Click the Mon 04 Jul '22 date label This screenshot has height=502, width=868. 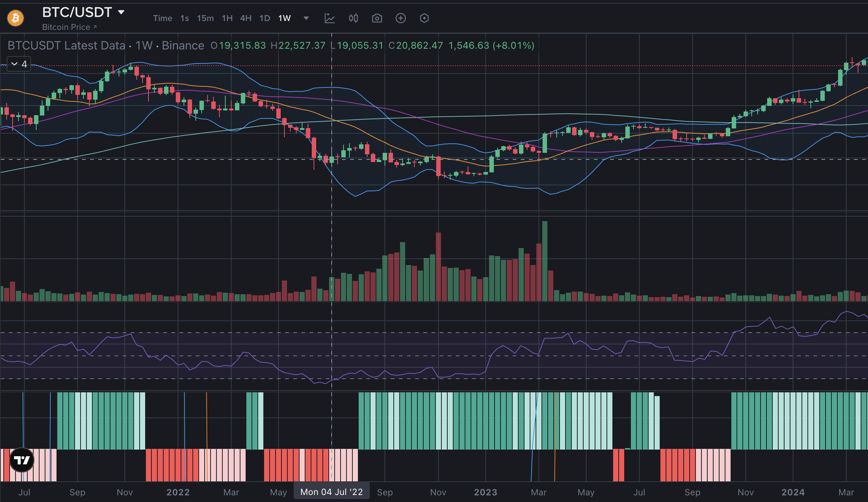[332, 492]
